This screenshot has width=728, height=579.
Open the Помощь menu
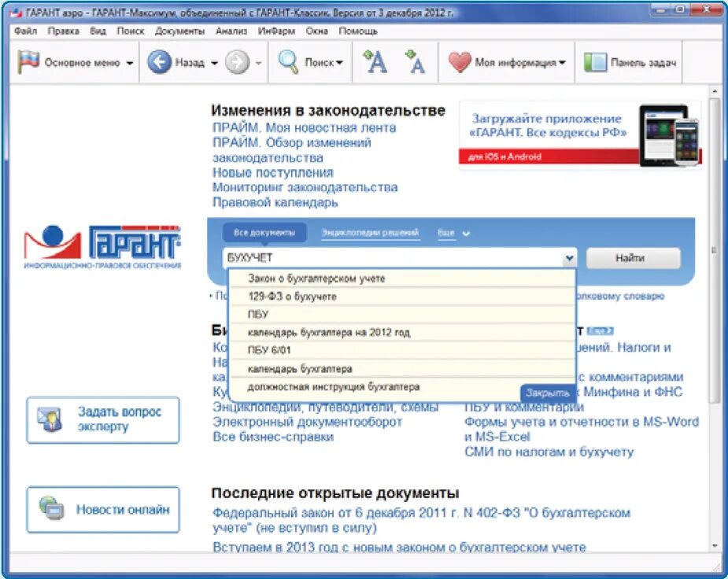(x=358, y=31)
